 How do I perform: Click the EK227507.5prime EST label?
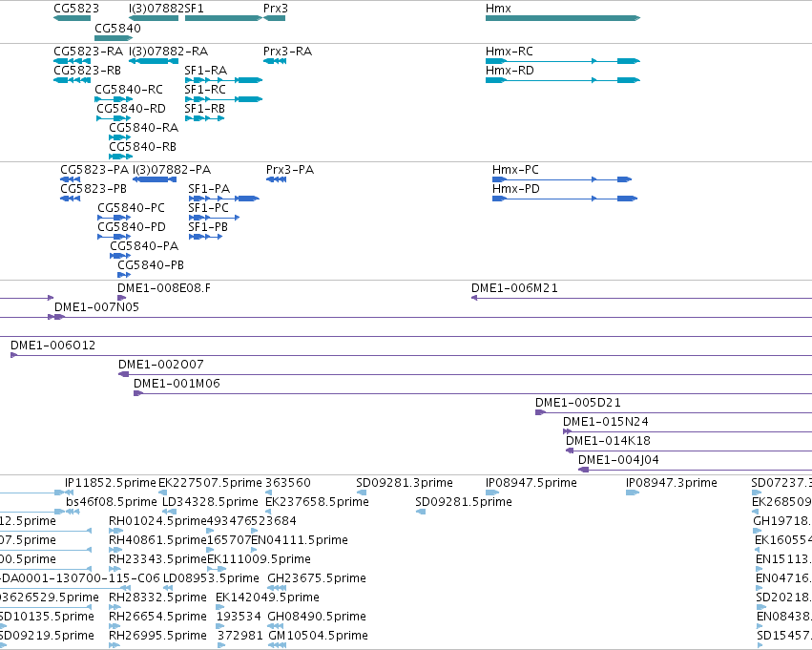coord(210,483)
